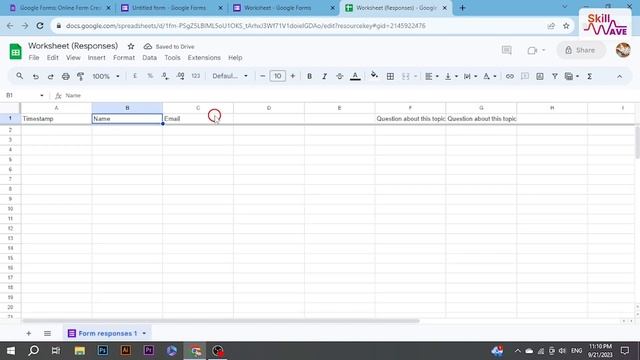
Task: Open the borders menu
Action: click(390, 76)
